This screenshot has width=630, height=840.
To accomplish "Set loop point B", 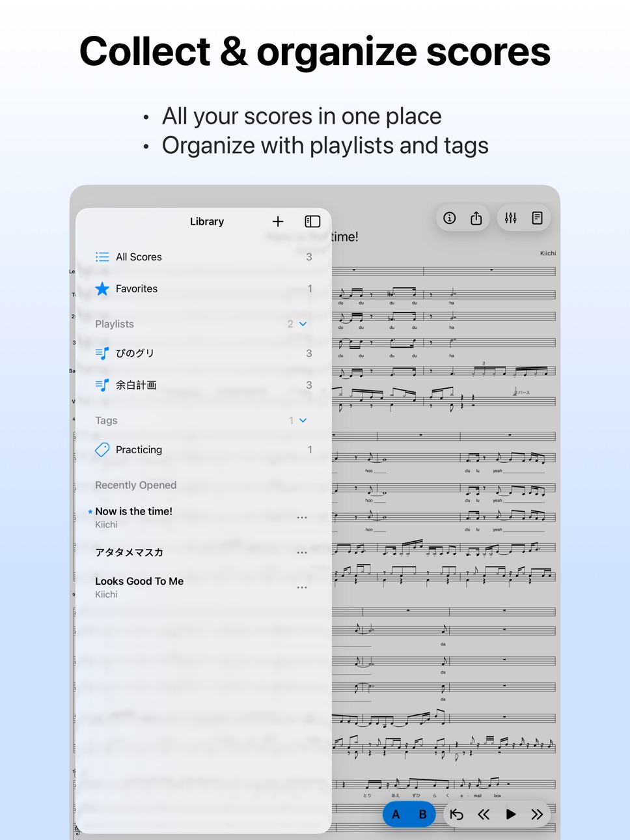I will [x=422, y=815].
